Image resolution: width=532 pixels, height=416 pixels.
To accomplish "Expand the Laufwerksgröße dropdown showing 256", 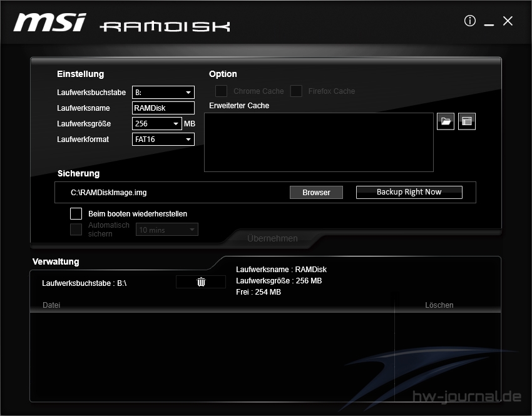I will click(157, 123).
